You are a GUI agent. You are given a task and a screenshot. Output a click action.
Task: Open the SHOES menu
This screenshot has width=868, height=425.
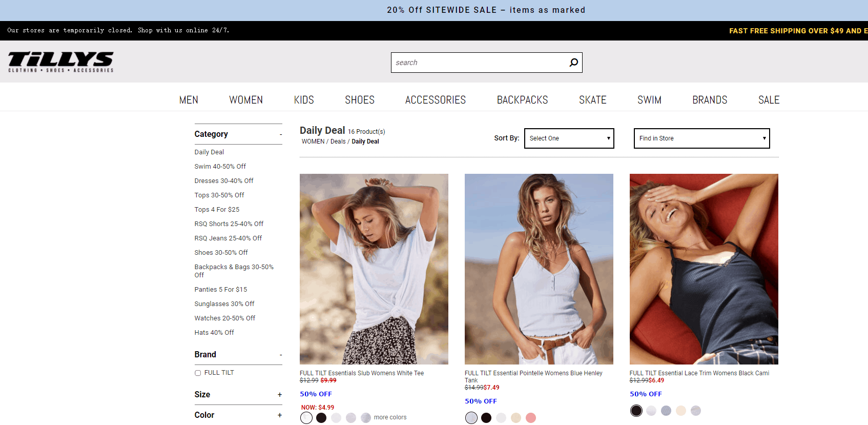[x=360, y=100]
